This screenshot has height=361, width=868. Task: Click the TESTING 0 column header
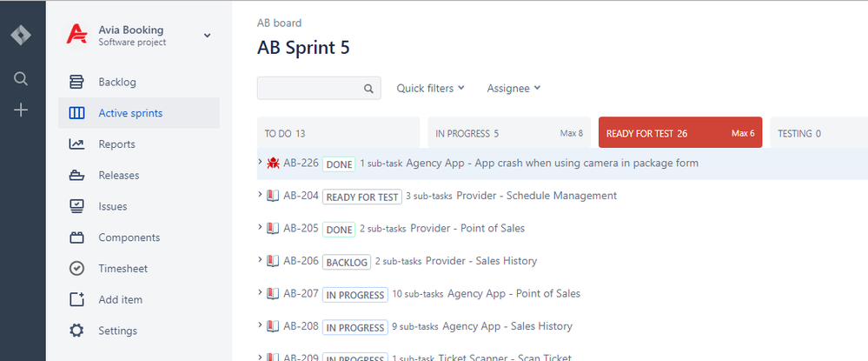[818, 132]
